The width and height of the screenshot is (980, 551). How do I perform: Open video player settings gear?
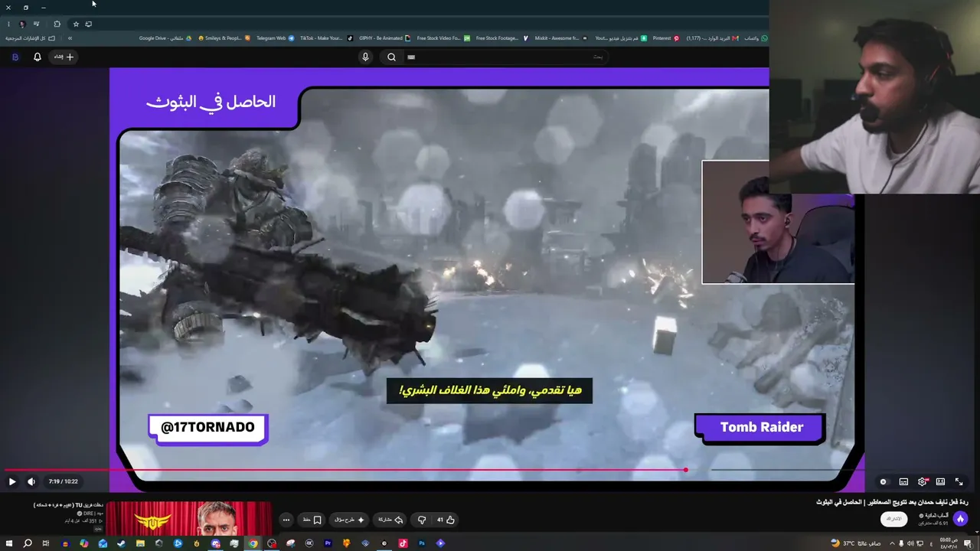922,482
